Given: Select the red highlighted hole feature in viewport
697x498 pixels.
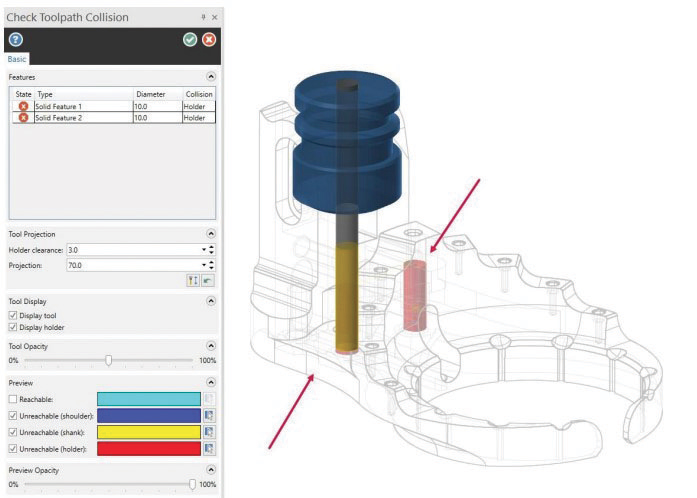Looking at the screenshot, I should pyautogui.click(x=415, y=296).
